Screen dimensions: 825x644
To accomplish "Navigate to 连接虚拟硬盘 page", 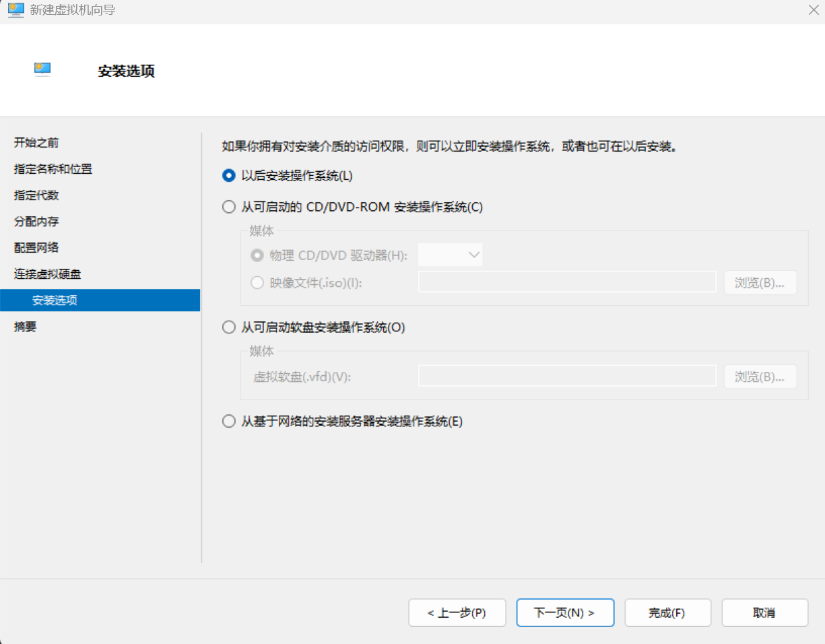I will pos(48,274).
